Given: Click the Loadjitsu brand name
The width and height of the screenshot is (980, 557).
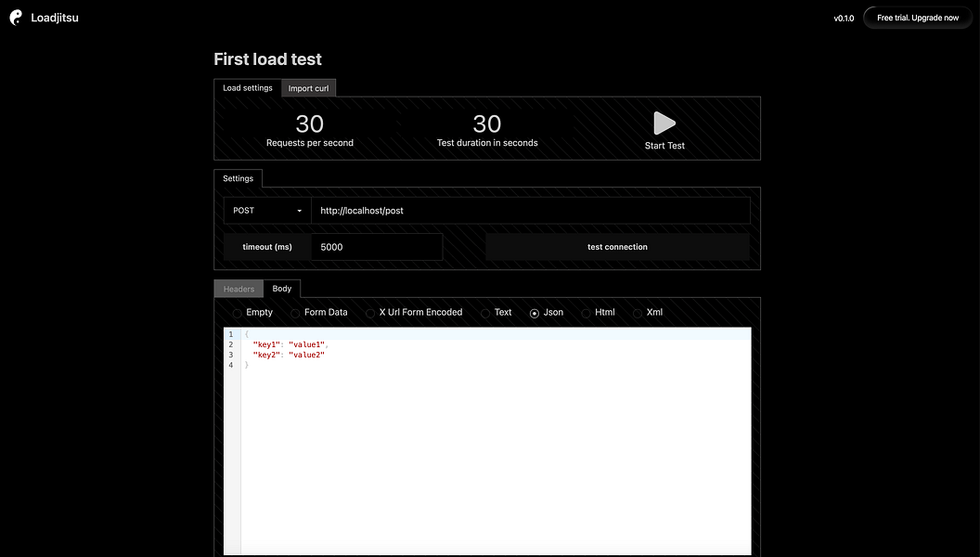Looking at the screenshot, I should [x=55, y=18].
